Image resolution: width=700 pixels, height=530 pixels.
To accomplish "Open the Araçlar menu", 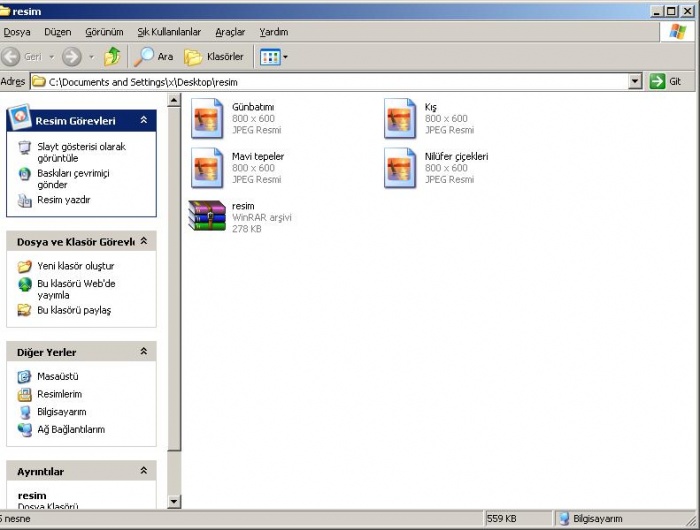I will (x=229, y=32).
